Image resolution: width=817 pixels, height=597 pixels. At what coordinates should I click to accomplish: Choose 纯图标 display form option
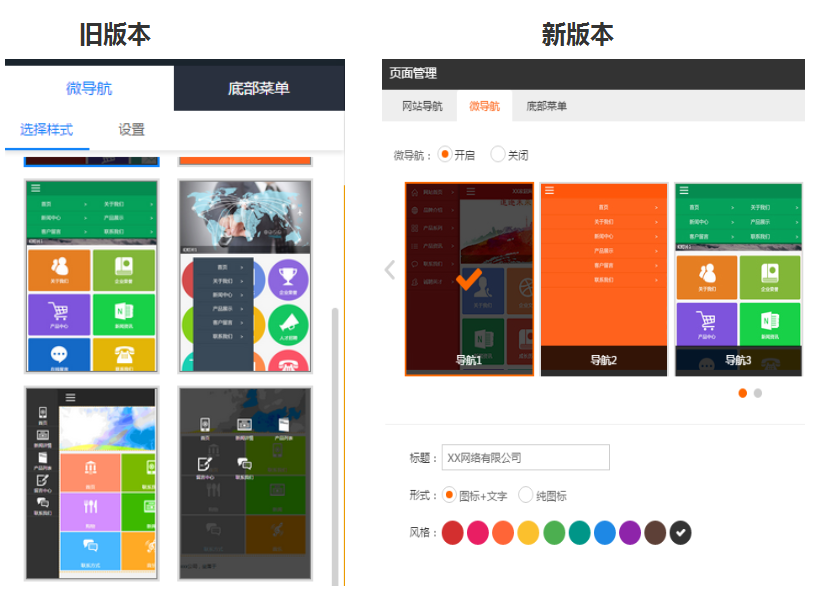[x=525, y=495]
